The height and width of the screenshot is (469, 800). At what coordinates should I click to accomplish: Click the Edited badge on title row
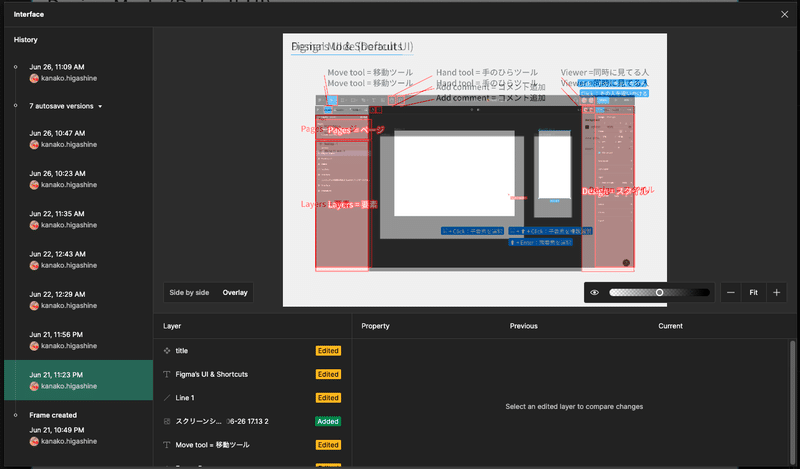[x=328, y=351]
